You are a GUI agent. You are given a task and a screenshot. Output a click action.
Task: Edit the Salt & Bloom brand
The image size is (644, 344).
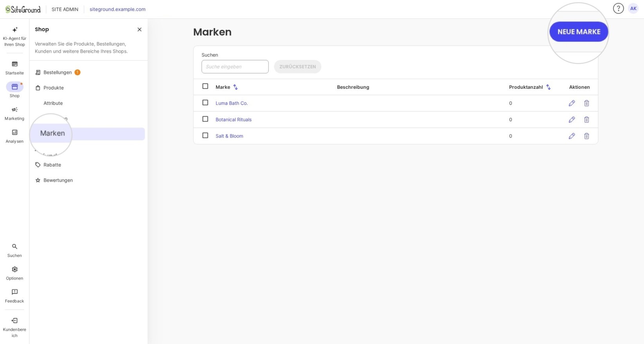572,136
